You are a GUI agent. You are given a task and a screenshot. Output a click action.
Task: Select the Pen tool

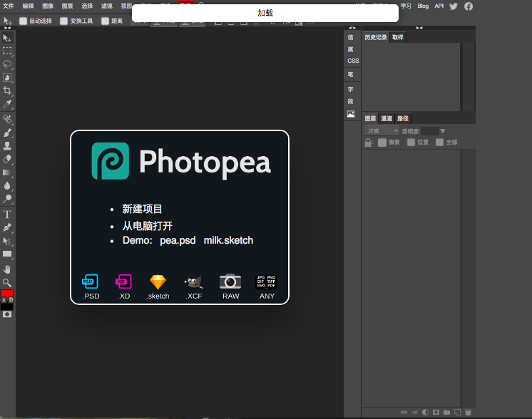(x=7, y=227)
